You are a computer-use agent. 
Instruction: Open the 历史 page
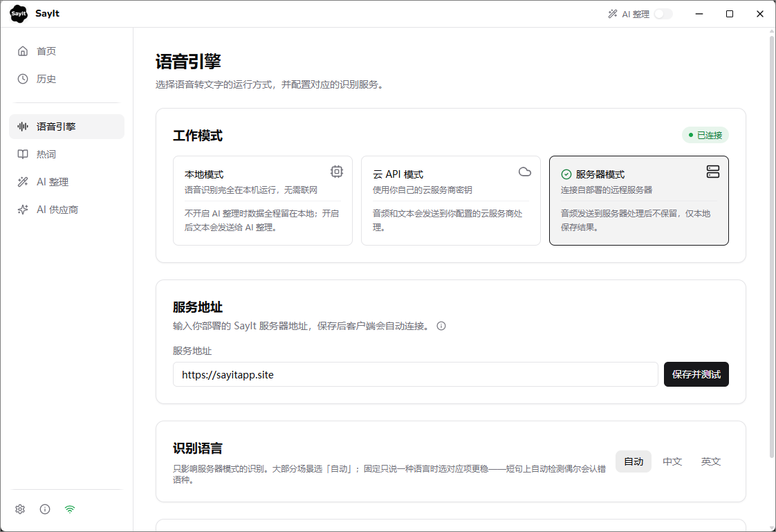click(x=66, y=79)
